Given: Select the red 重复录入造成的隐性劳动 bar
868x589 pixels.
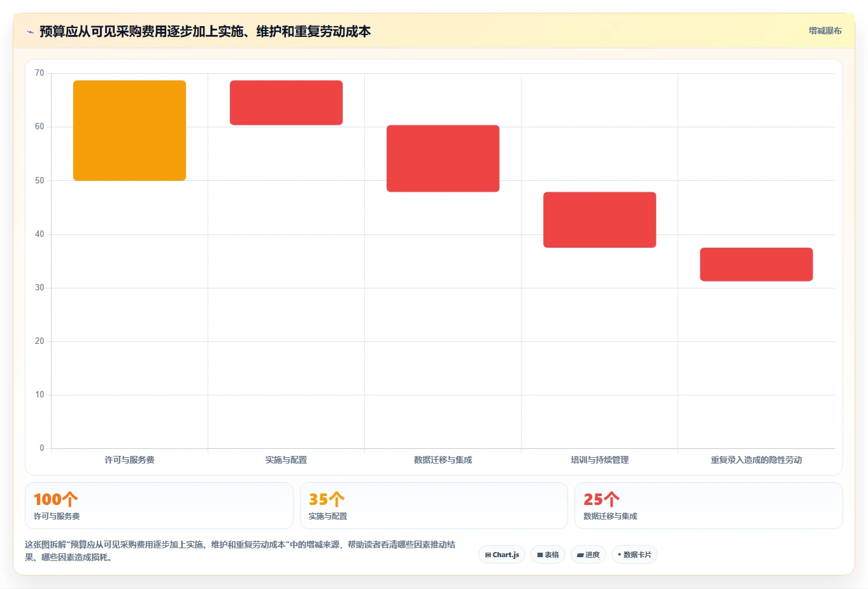Looking at the screenshot, I should pyautogui.click(x=756, y=264).
